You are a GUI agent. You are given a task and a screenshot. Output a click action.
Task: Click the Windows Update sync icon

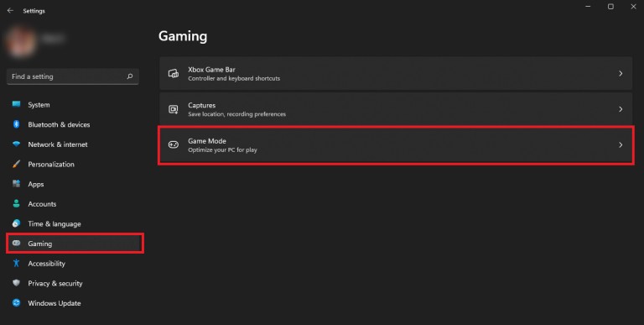click(x=17, y=303)
